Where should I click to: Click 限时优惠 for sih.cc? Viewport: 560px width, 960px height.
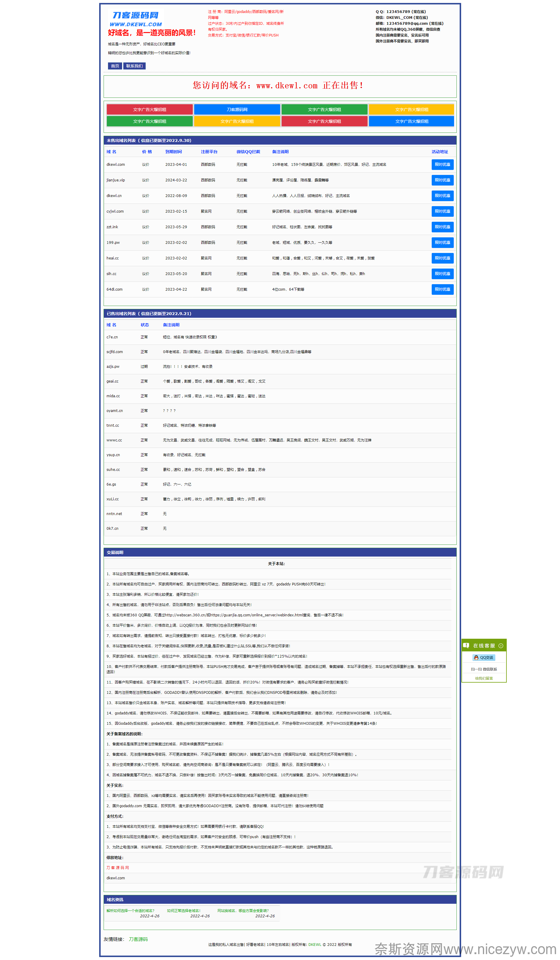tap(442, 274)
